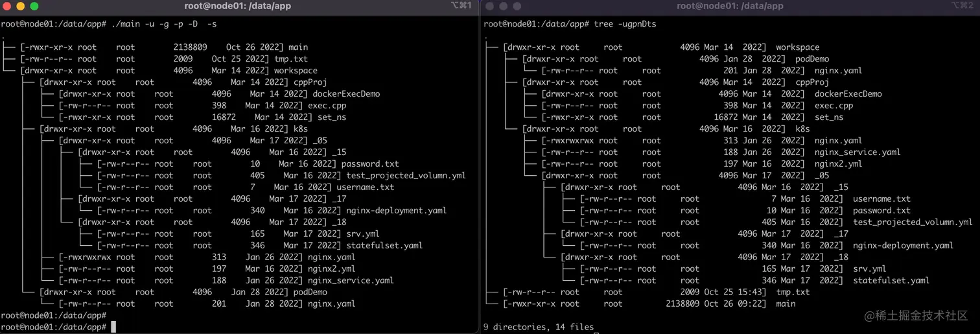Select podDemo directory in the tree output
The image size is (980, 334).
click(811, 59)
